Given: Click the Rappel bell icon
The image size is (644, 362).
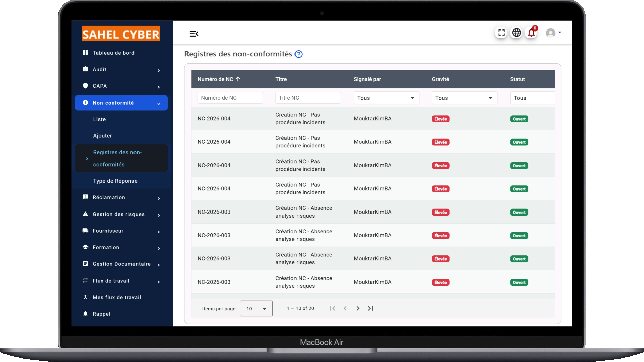Looking at the screenshot, I should coord(85,314).
